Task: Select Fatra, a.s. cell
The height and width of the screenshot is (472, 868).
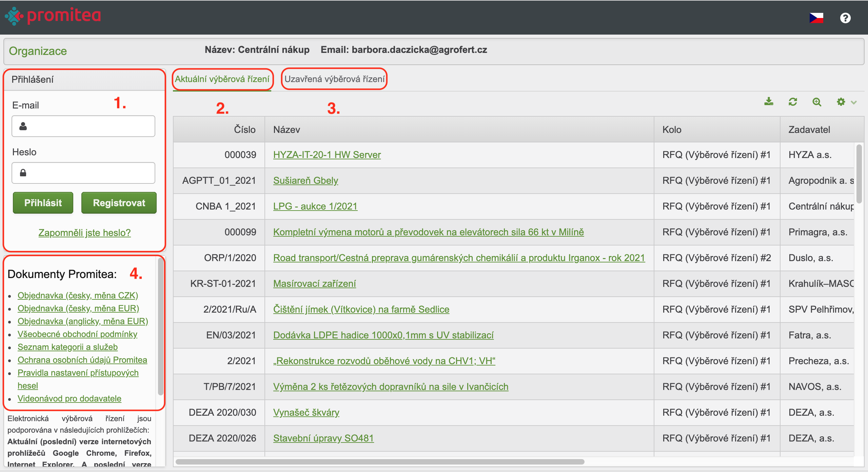Action: [x=817, y=335]
